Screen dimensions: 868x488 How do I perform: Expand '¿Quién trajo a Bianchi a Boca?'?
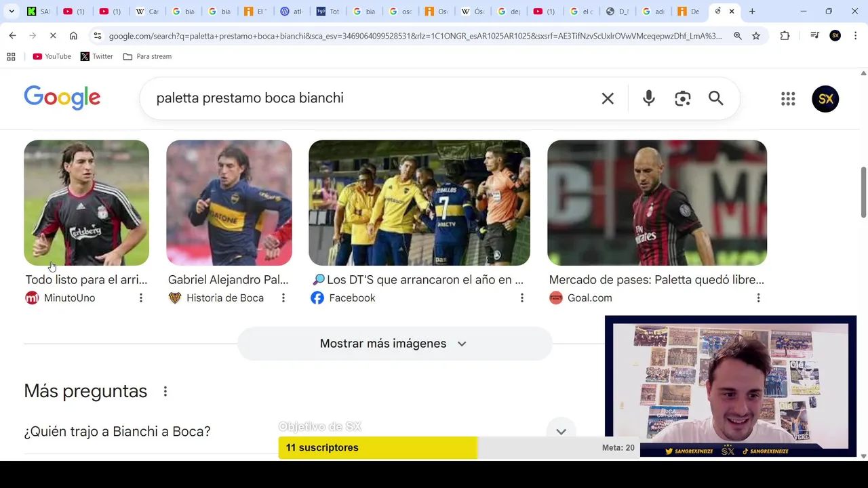tap(117, 431)
